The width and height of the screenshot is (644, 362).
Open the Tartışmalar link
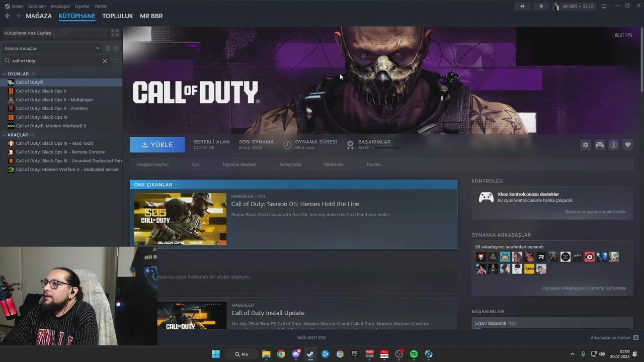click(x=290, y=164)
